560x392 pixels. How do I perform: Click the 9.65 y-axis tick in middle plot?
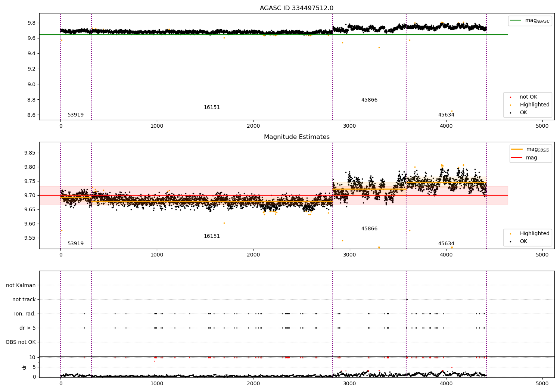tap(29, 210)
